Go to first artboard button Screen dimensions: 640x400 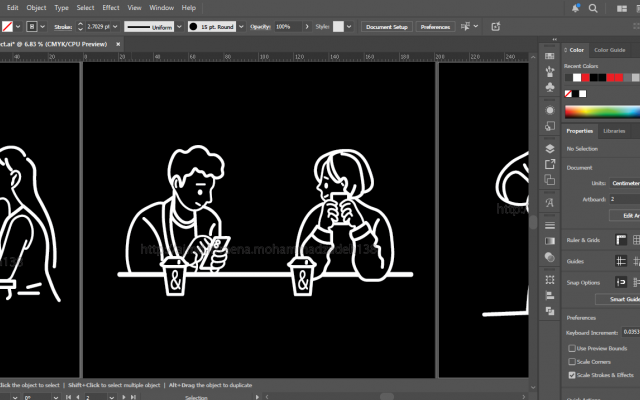pyautogui.click(x=69, y=397)
